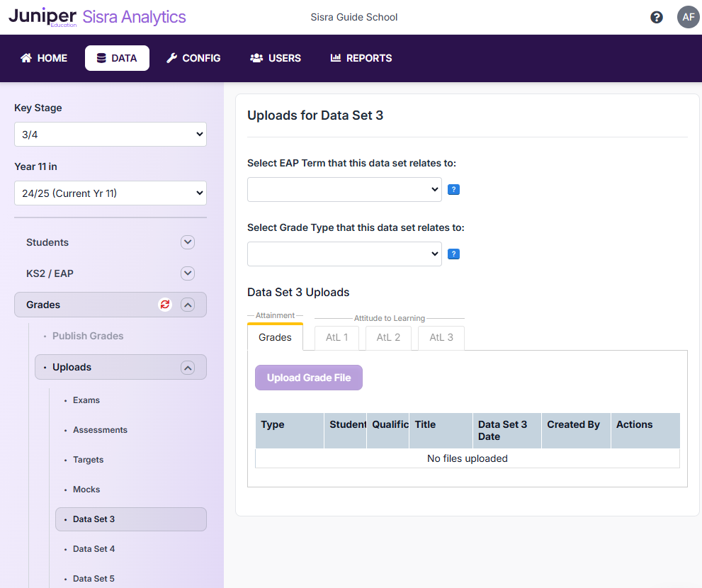This screenshot has height=588, width=702.
Task: Open the Key Stage dropdown
Action: 111,135
